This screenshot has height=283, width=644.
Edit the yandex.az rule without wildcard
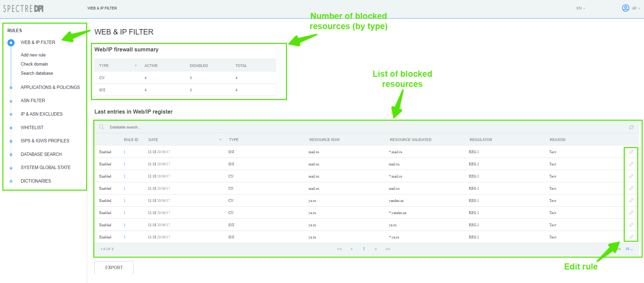click(x=631, y=201)
